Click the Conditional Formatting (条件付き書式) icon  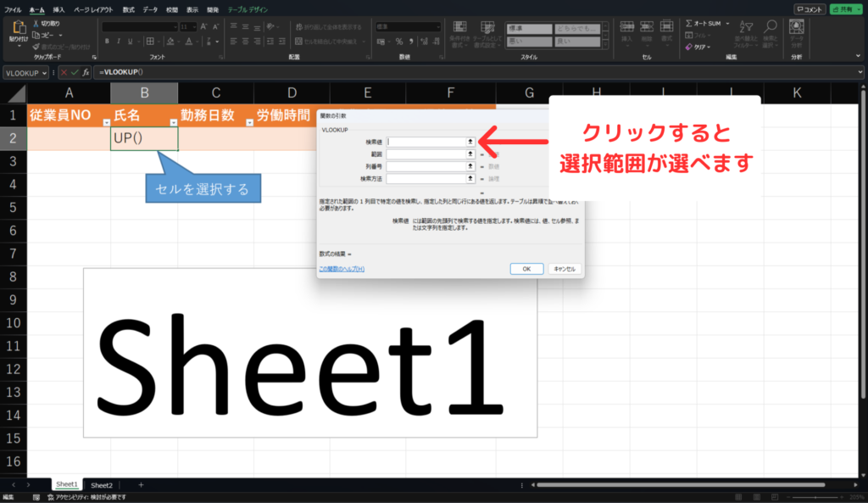pos(459,27)
